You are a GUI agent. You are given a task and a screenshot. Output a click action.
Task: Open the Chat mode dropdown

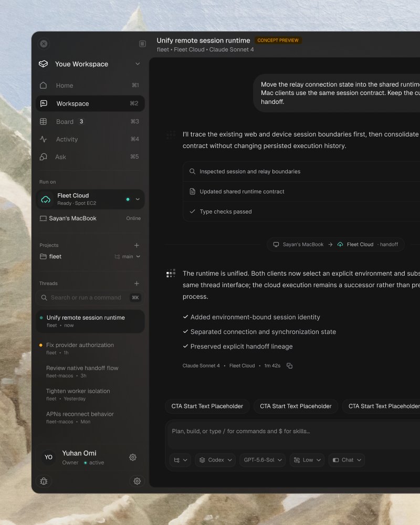346,460
